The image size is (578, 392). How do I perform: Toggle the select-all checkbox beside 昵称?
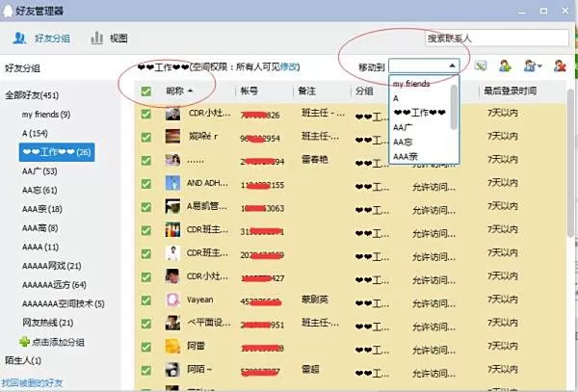click(x=146, y=91)
